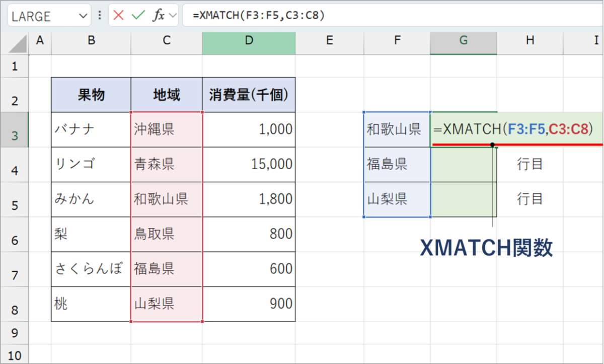Select column header D
604x364 pixels.
249,43
